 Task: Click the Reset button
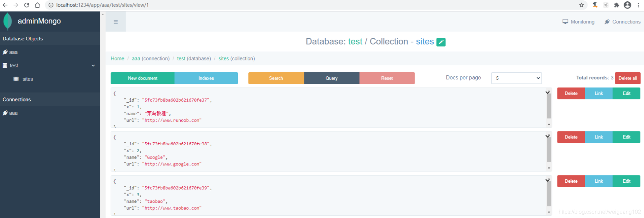coord(387,78)
